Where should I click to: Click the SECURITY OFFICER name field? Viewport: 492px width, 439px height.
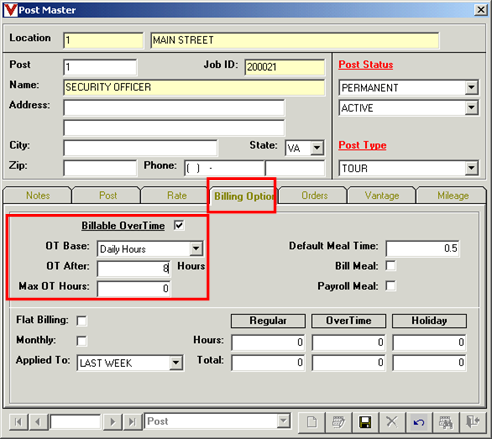pyautogui.click(x=194, y=87)
